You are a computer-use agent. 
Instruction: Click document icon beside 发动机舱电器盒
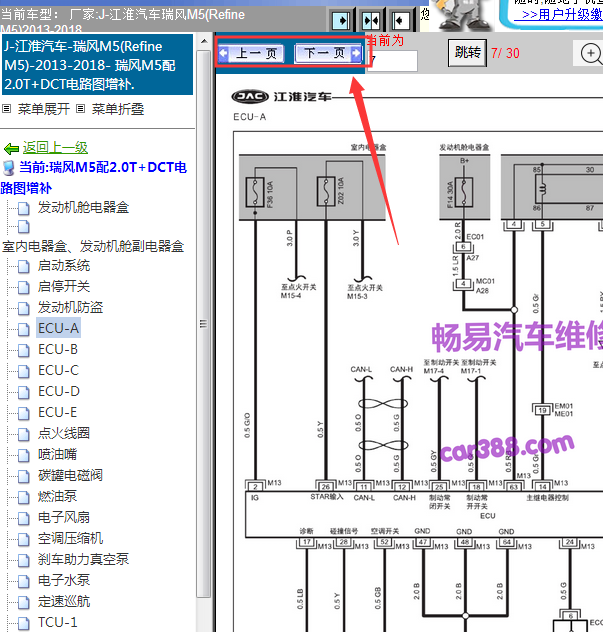pos(24,208)
